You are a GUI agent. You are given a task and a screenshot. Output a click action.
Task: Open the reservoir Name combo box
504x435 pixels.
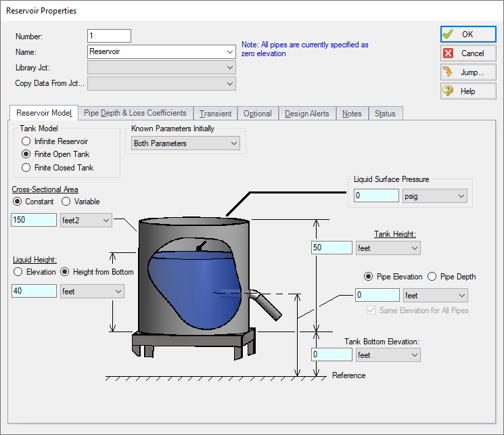161,51
